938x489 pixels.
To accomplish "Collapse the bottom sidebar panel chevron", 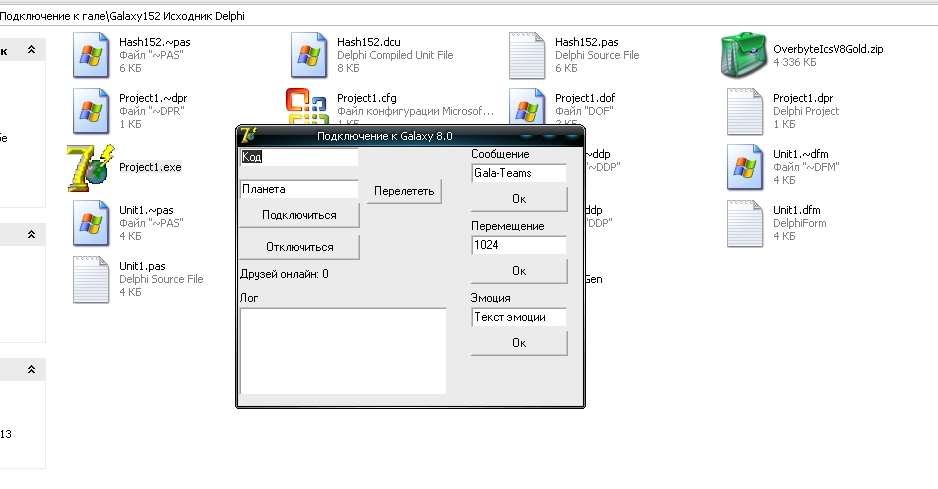I will tap(31, 370).
